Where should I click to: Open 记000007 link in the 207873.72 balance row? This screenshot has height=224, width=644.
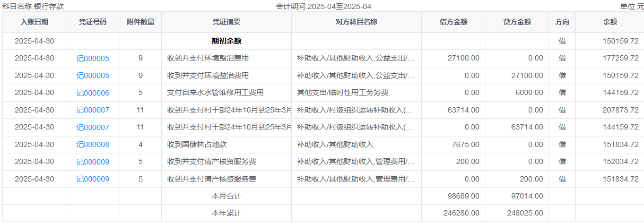click(x=93, y=110)
